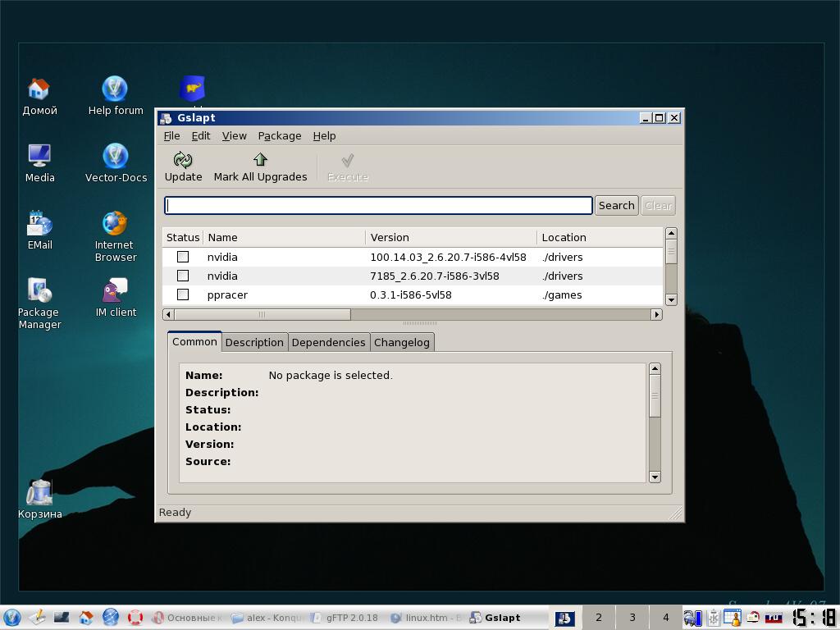Open the View menu
This screenshot has height=630, width=840.
coord(234,136)
